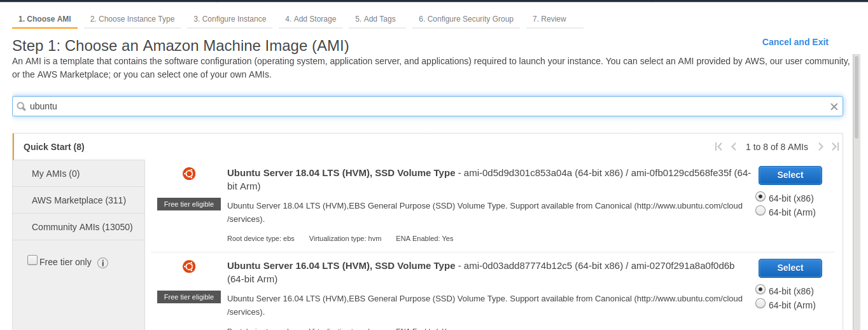Clear the ubuntu search text with X icon
The height and width of the screenshot is (330, 868).
[x=834, y=107]
